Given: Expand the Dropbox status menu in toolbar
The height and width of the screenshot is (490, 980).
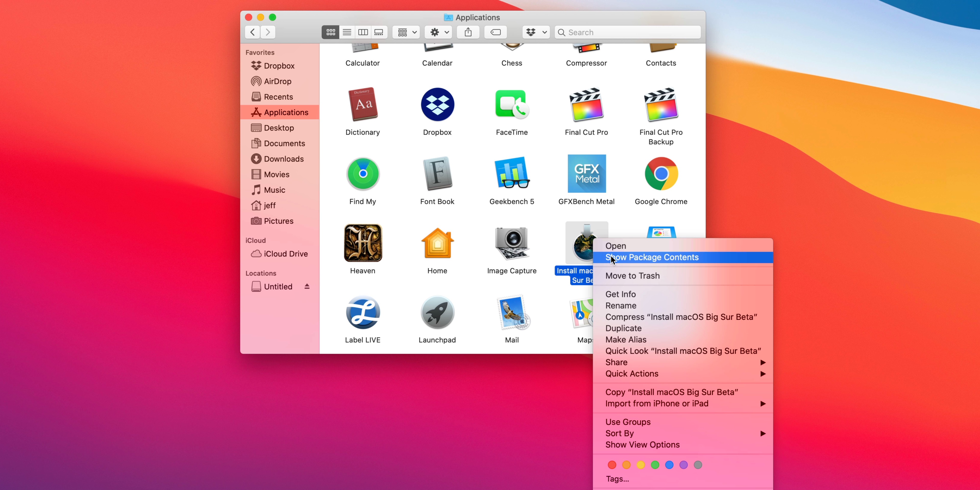Looking at the screenshot, I should [x=536, y=32].
